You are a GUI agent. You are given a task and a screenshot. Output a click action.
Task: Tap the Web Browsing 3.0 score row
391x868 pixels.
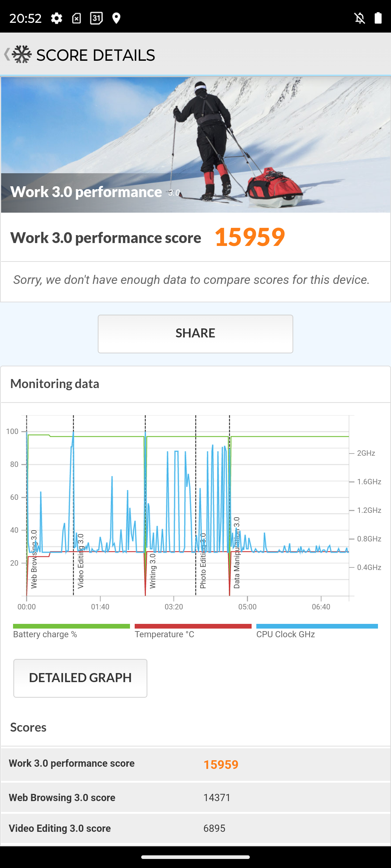[x=195, y=797]
